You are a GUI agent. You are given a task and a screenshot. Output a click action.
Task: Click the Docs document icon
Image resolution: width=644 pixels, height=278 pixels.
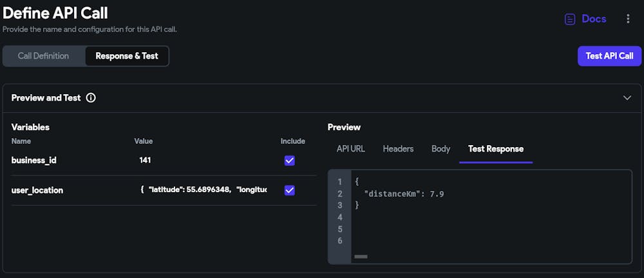coord(569,19)
